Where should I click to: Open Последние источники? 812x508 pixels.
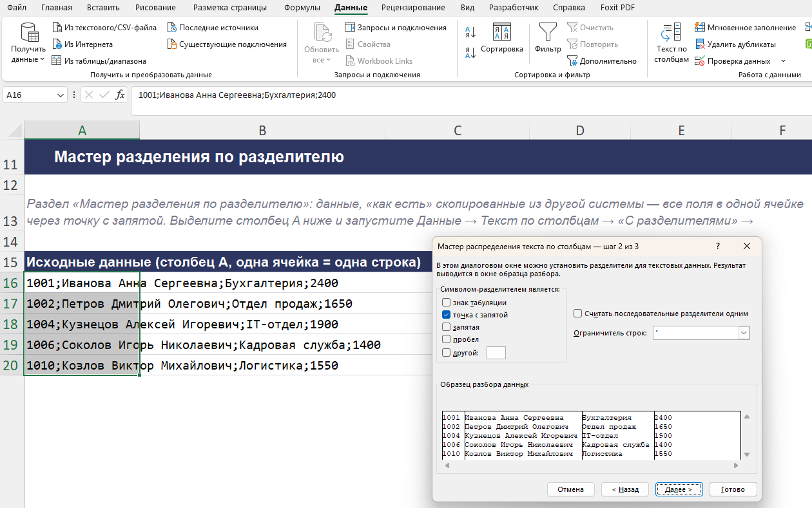coord(213,28)
